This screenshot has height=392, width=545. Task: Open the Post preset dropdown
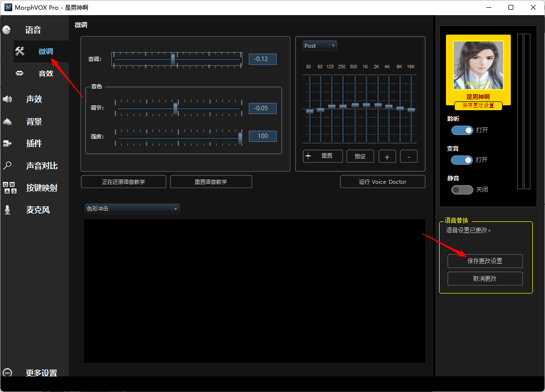320,45
